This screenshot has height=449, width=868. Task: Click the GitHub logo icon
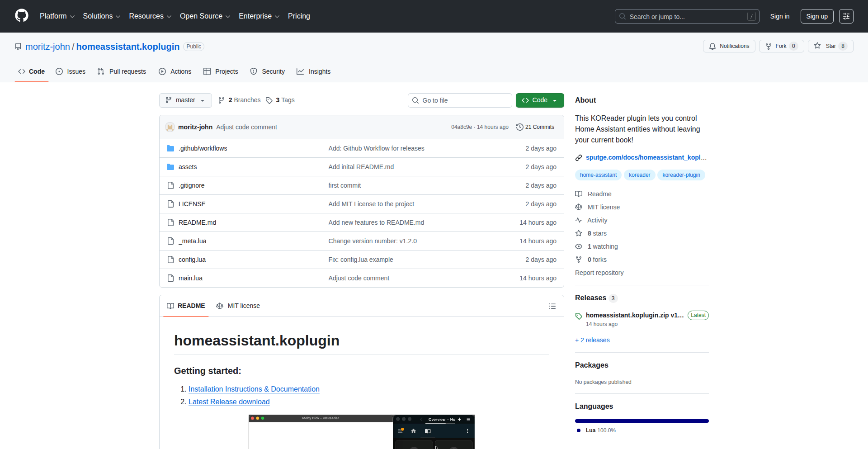(21, 16)
